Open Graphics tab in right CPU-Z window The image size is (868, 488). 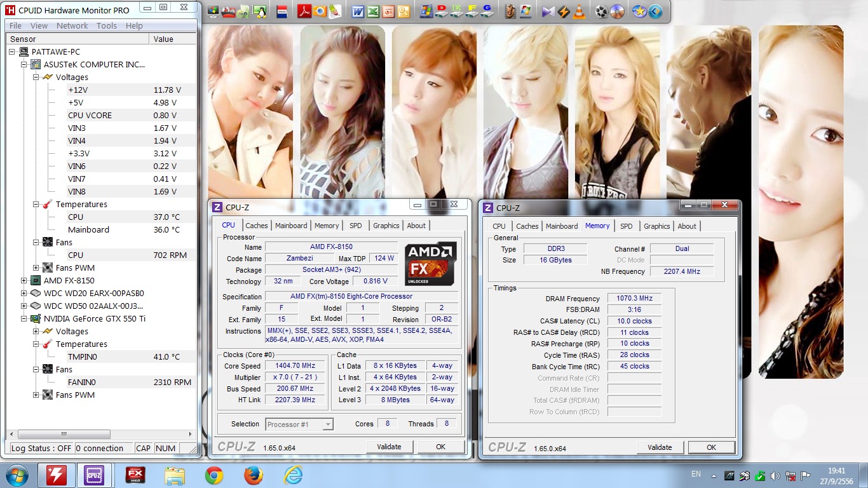pos(657,226)
